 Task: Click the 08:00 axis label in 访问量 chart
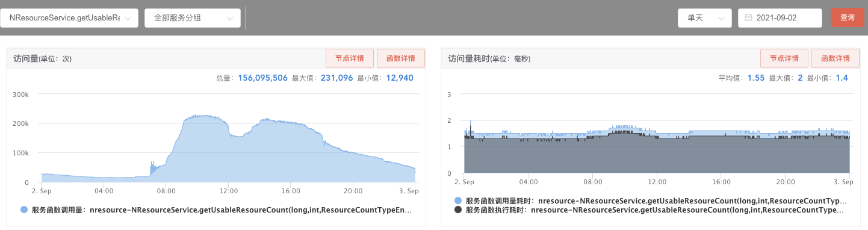tap(166, 191)
